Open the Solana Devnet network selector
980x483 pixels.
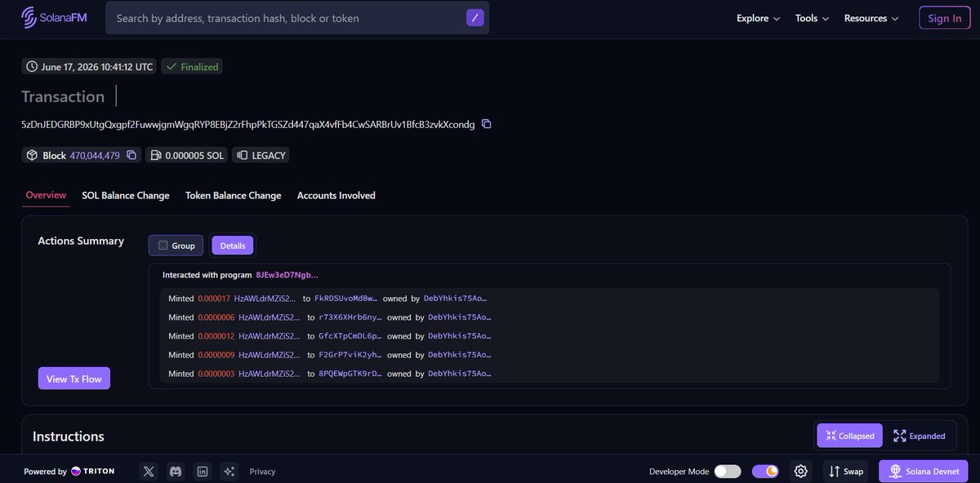[x=924, y=472]
